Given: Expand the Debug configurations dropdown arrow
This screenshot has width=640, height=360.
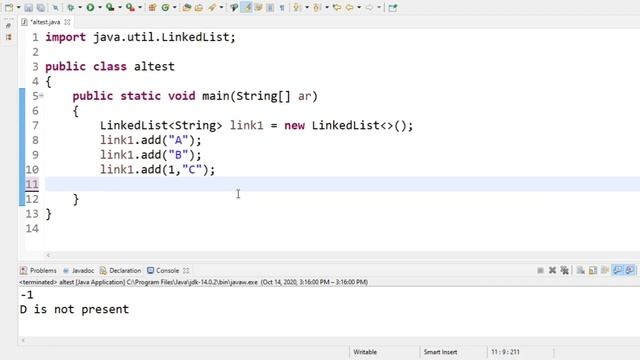Looking at the screenshot, I should tap(80, 7).
